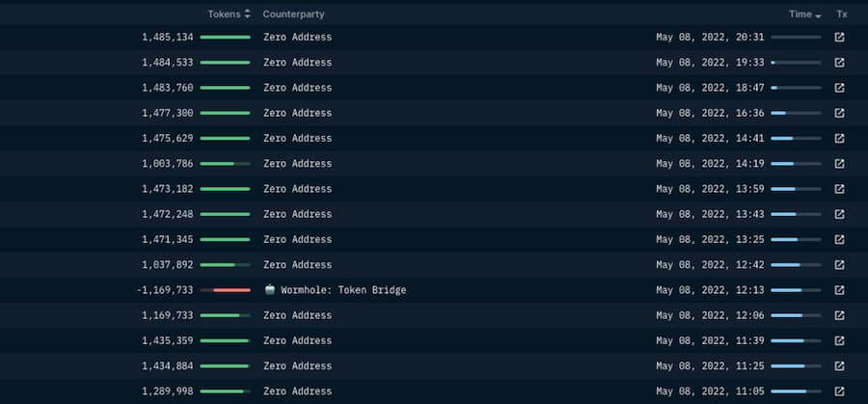Open Zero Address link for 1,003,786 row

297,164
